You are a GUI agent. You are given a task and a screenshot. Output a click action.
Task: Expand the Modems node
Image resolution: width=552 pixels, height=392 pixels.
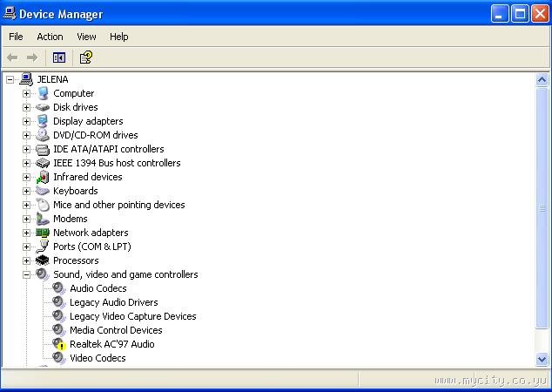26,219
